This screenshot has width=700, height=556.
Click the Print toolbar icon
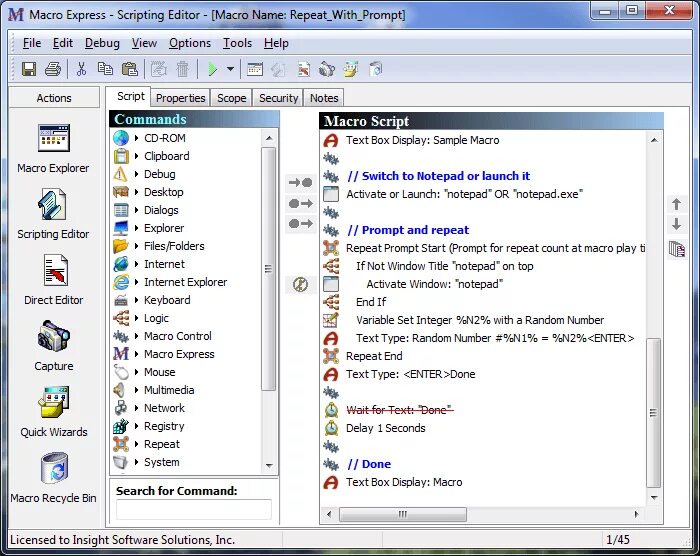point(53,69)
